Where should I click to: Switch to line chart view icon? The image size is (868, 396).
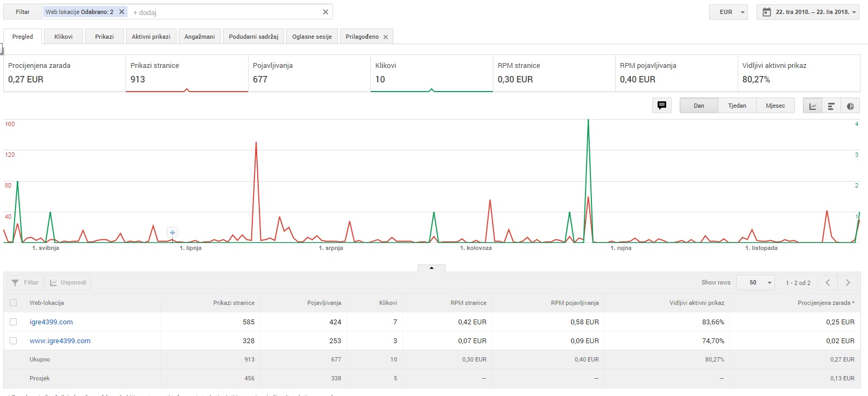(x=813, y=106)
